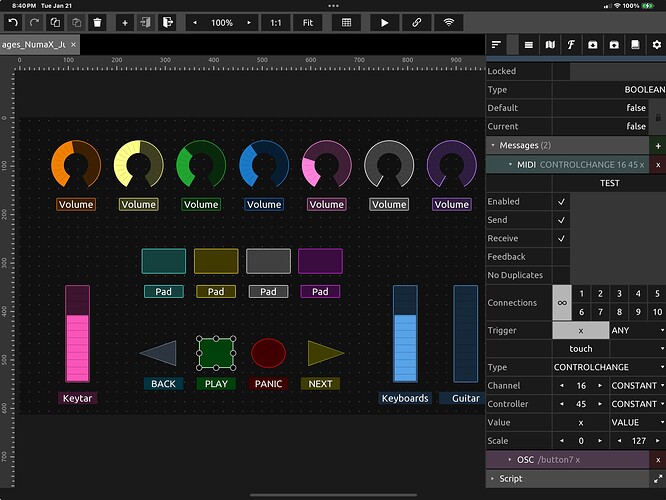
Task: Increase the Channel number
Action: [x=600, y=386]
